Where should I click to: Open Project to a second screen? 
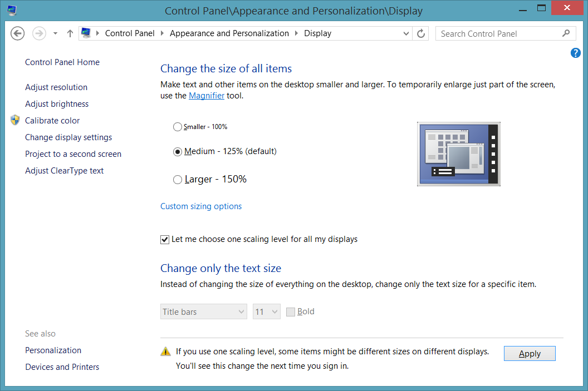click(x=73, y=154)
